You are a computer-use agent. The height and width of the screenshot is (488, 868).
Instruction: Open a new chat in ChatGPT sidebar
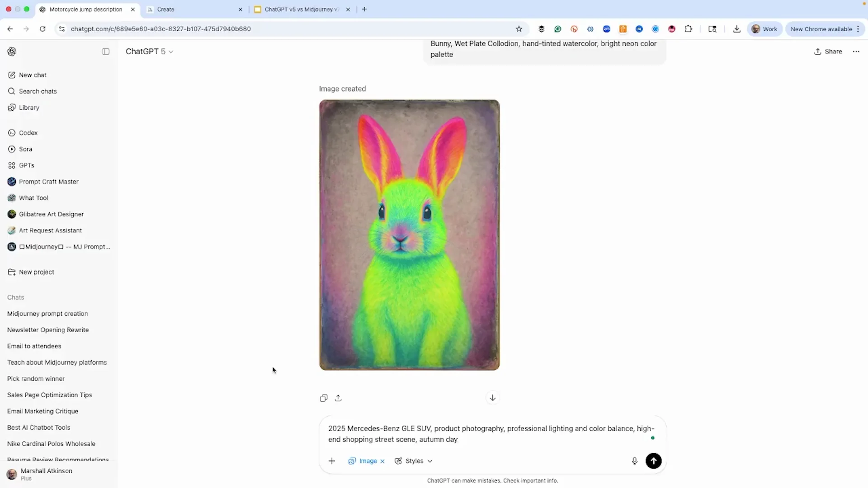pyautogui.click(x=32, y=75)
